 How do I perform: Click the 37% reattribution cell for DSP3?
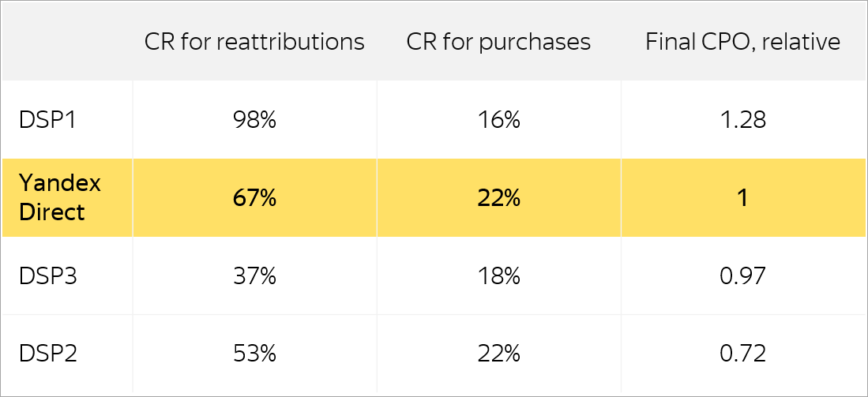(x=254, y=276)
